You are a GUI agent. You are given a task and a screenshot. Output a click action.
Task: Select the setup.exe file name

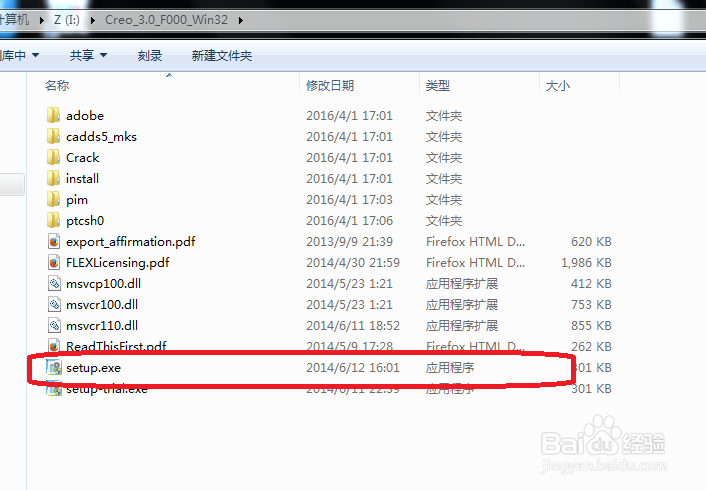click(93, 368)
